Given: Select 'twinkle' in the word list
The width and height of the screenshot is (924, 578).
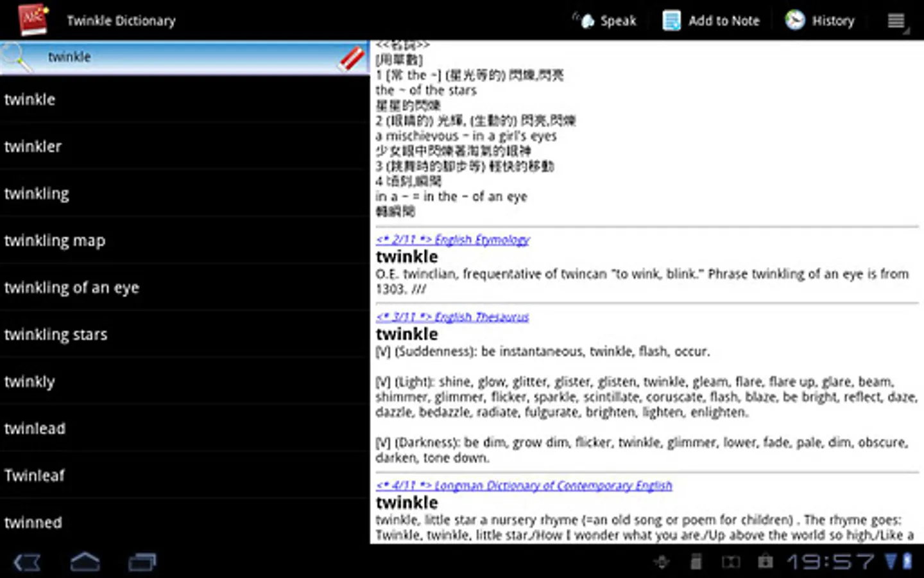Looking at the screenshot, I should pyautogui.click(x=184, y=100).
